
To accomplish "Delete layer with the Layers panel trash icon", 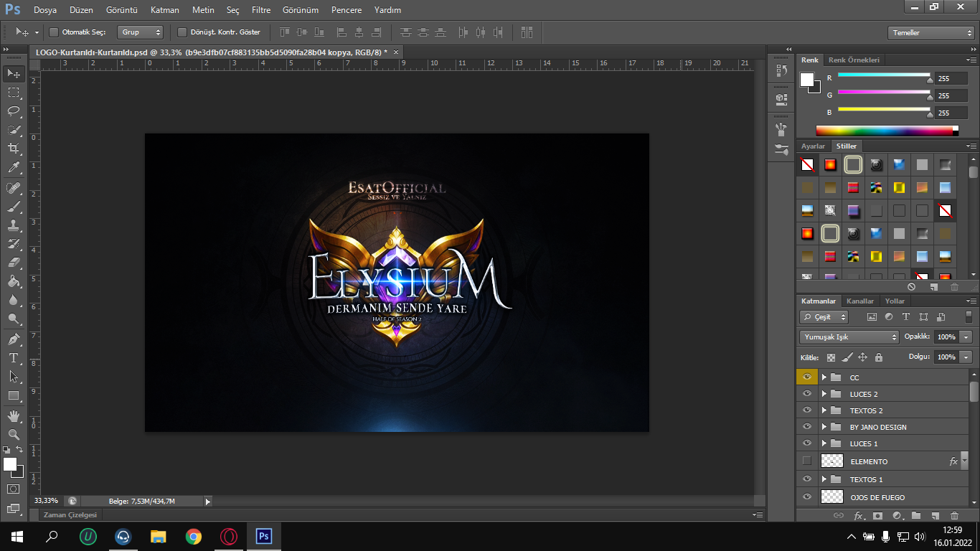I will [x=954, y=515].
